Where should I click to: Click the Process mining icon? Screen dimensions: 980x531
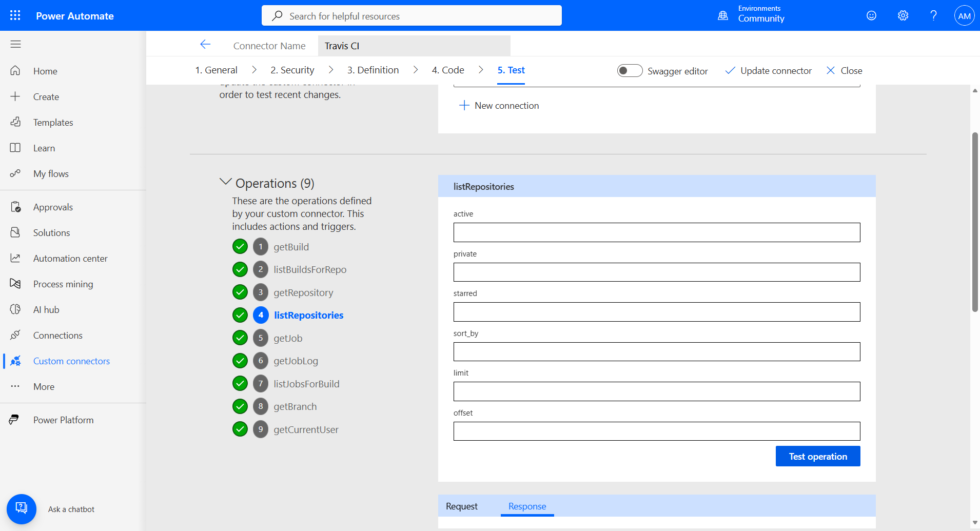tap(15, 284)
